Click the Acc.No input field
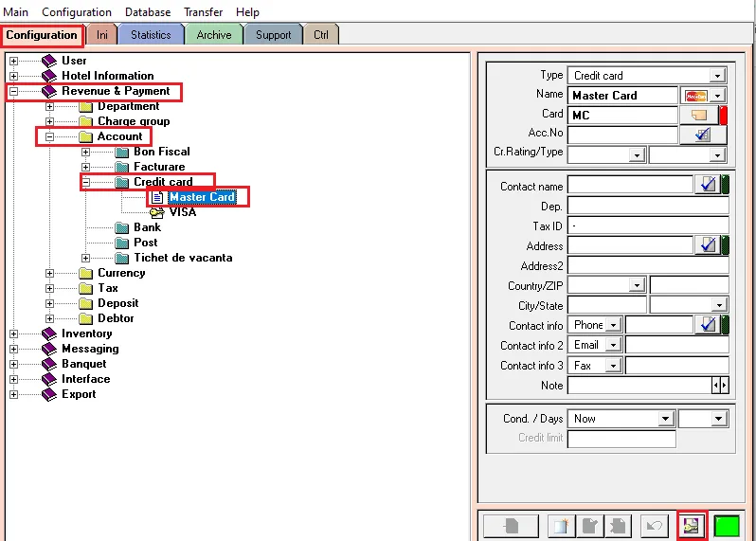Screen dimensions: 756x541 [x=622, y=135]
